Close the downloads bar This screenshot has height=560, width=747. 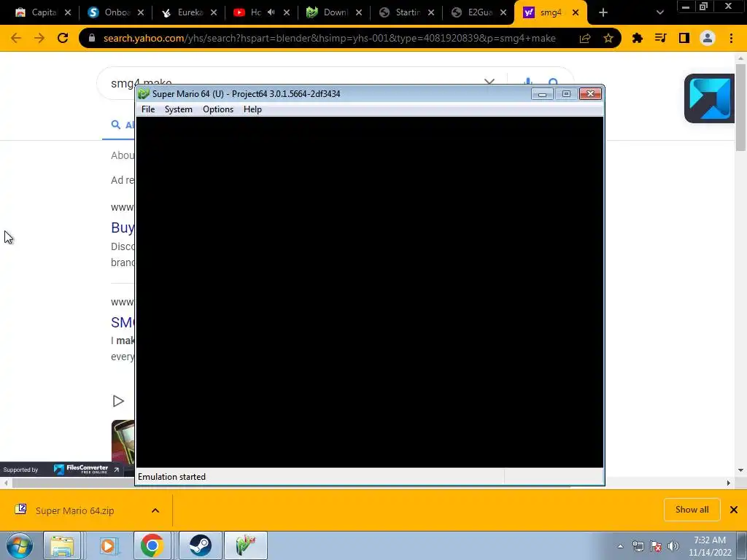tap(734, 510)
